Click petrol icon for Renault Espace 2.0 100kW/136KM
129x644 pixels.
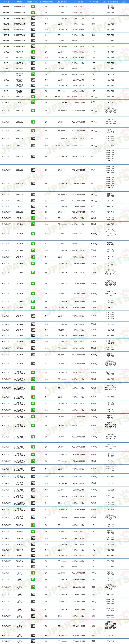coord(33,102)
